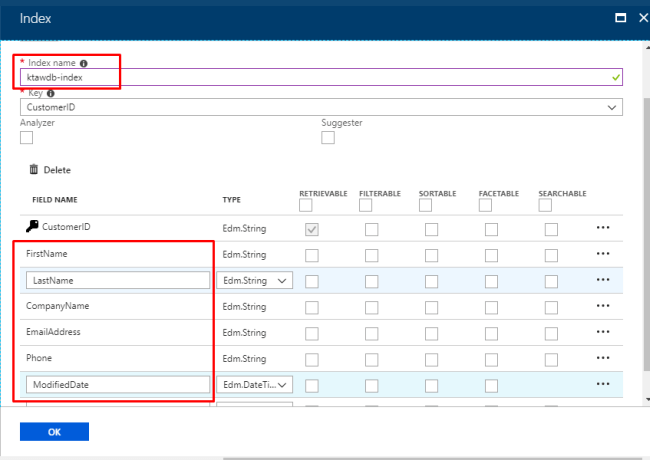
Task: Select the Phone field row
Action: click(321, 358)
